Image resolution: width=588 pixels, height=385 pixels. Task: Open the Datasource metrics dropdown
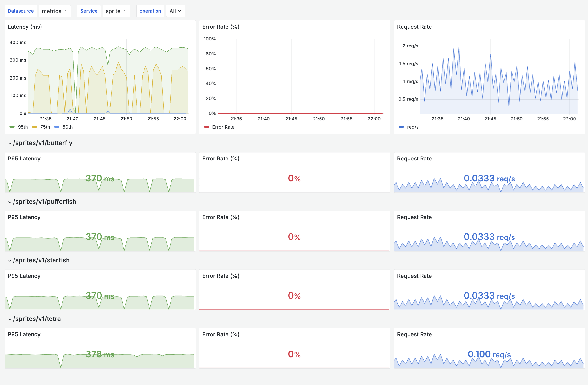point(54,11)
